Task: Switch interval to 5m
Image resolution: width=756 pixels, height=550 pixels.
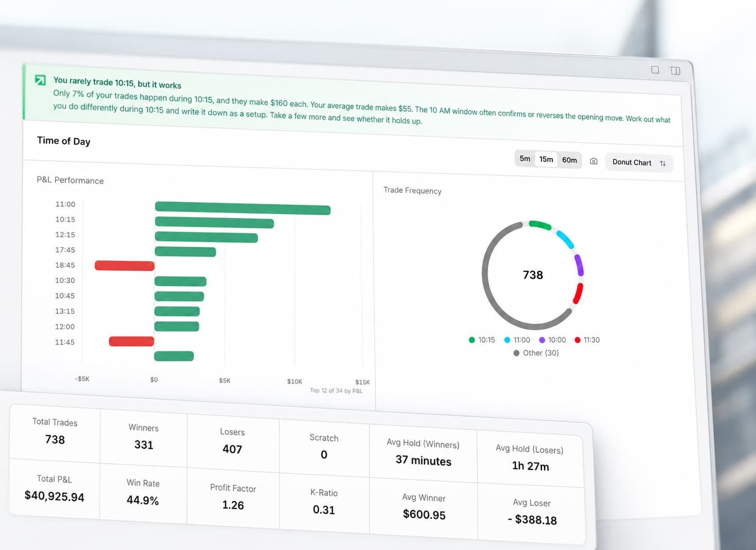Action: (525, 158)
